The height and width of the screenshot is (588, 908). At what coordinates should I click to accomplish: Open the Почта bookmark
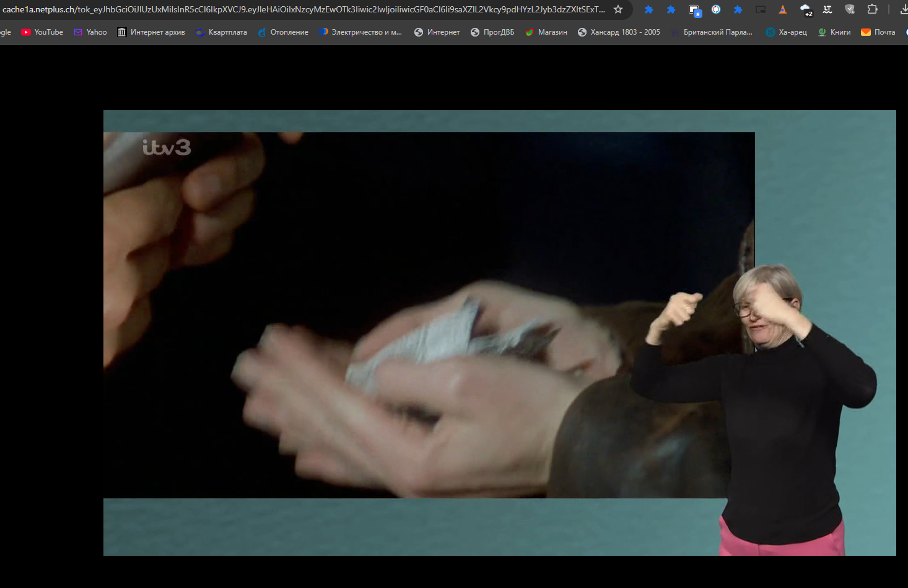pos(878,32)
